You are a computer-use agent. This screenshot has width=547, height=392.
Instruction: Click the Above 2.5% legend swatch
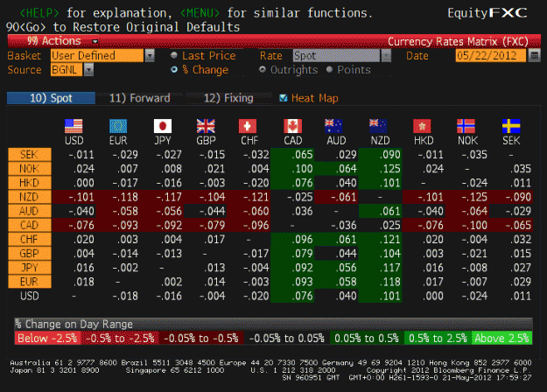(x=502, y=338)
